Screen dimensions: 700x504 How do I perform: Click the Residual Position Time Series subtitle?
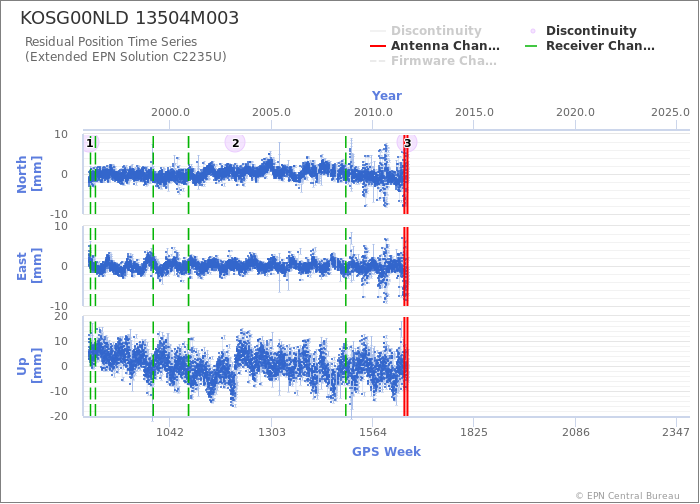pos(111,42)
